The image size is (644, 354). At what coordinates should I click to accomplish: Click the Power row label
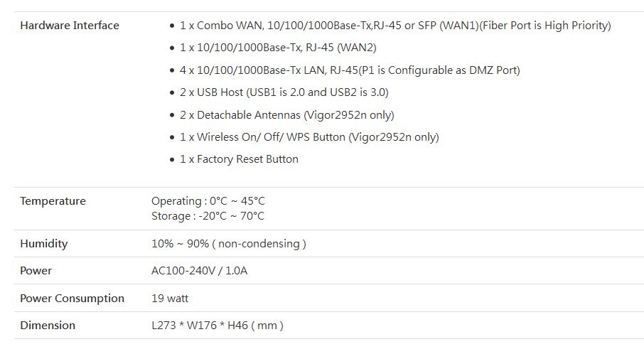point(36,271)
